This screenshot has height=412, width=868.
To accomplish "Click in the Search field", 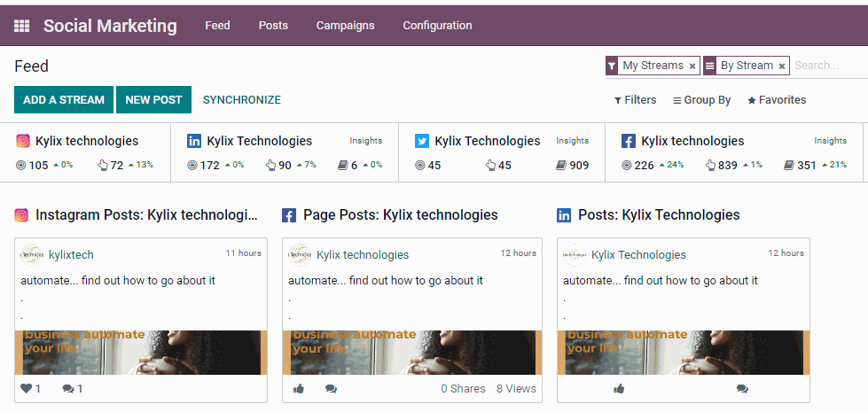I will [x=829, y=66].
